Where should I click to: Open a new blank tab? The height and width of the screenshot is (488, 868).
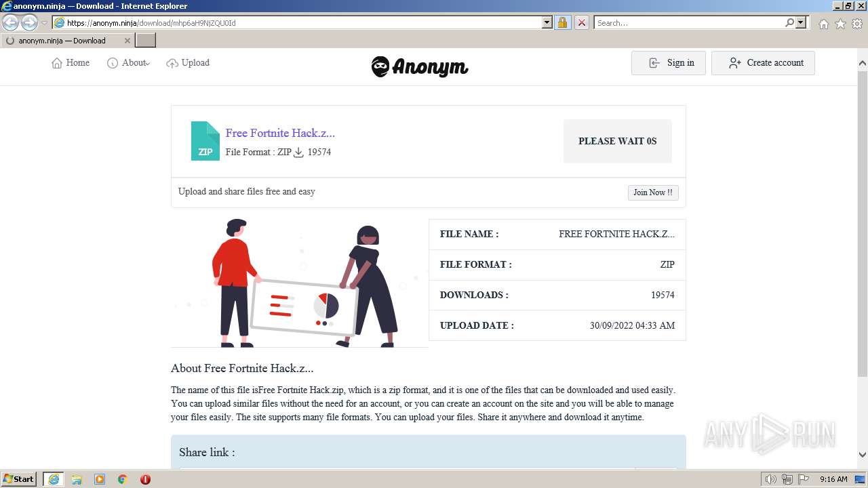click(146, 41)
